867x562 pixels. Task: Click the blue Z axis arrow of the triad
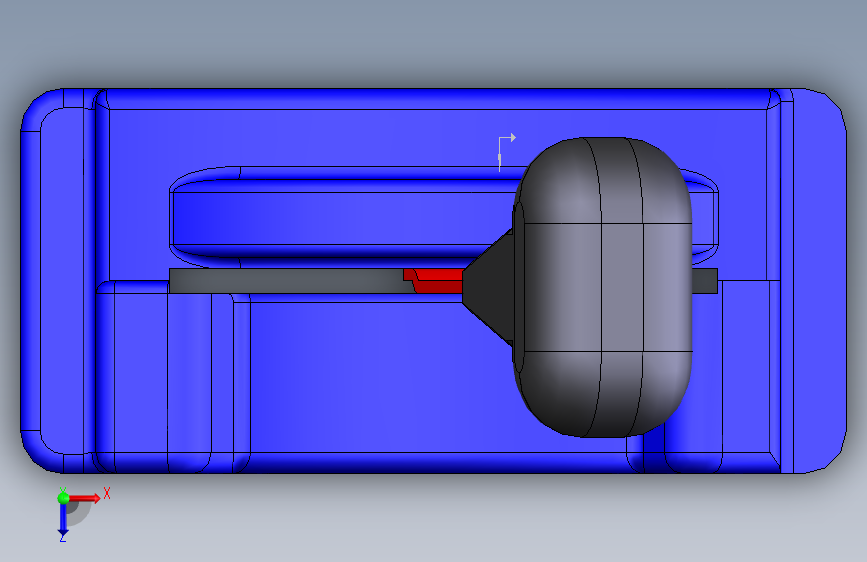(x=63, y=520)
